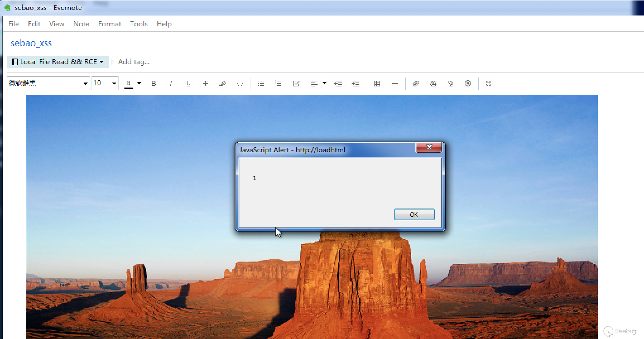The height and width of the screenshot is (339, 644).
Task: Open the Tools menu
Action: coord(139,24)
